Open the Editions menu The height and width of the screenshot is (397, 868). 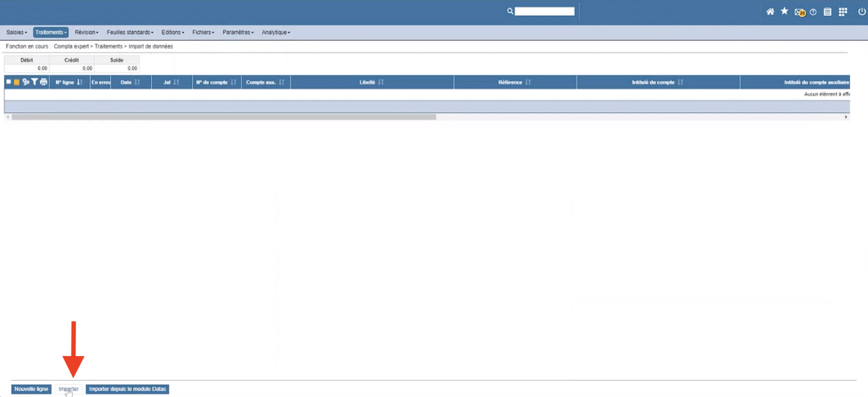tap(172, 32)
